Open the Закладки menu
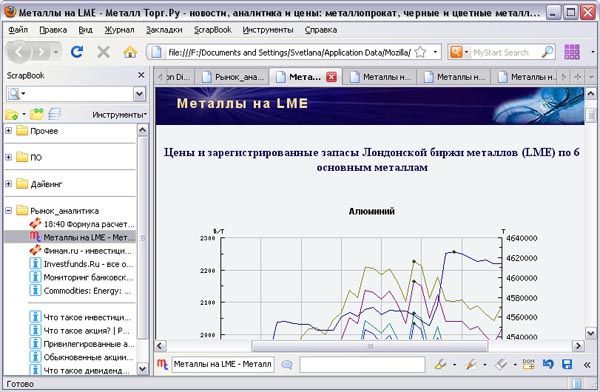 [x=164, y=30]
